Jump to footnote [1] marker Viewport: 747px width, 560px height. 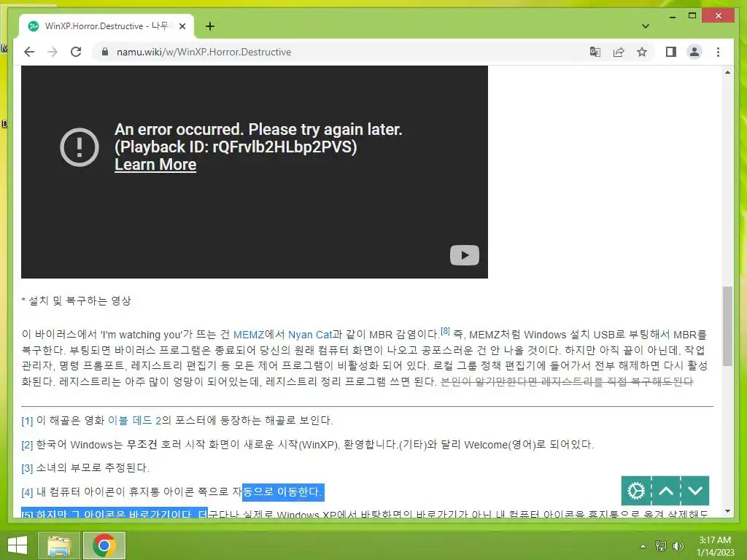click(x=27, y=421)
